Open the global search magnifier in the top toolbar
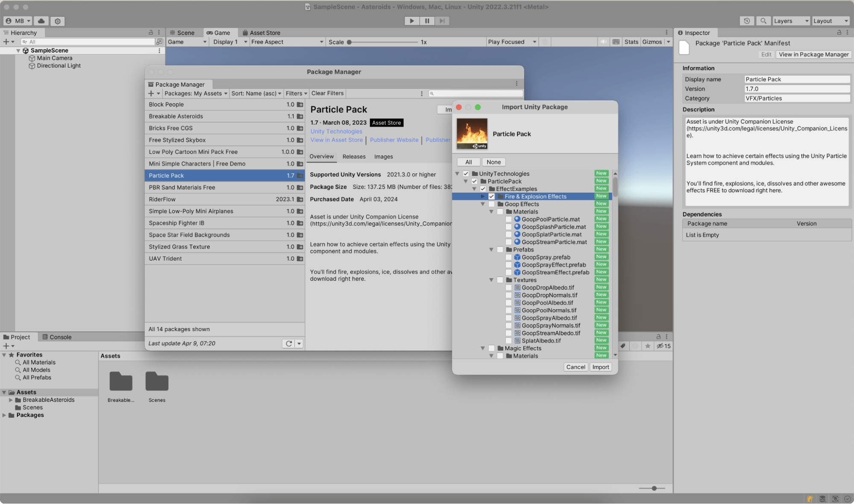 click(763, 21)
